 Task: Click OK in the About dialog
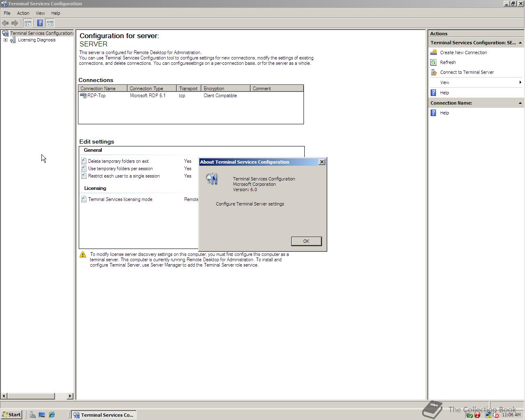pos(306,241)
